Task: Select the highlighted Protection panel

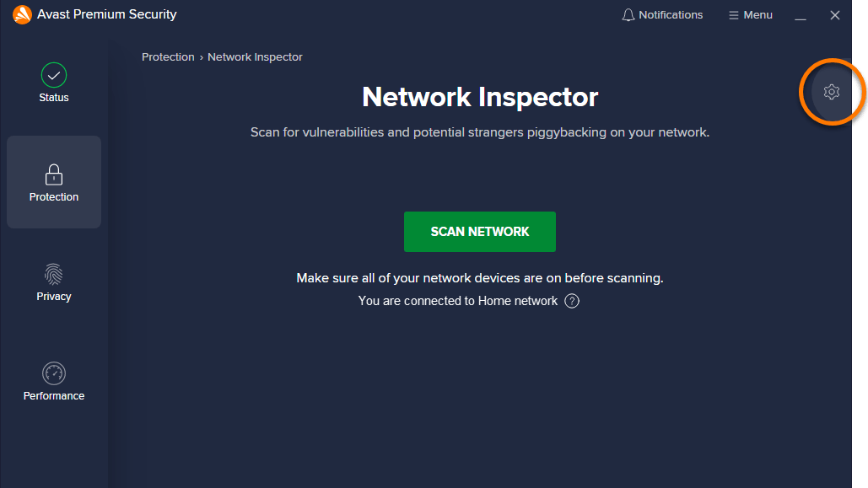Action: 53,182
